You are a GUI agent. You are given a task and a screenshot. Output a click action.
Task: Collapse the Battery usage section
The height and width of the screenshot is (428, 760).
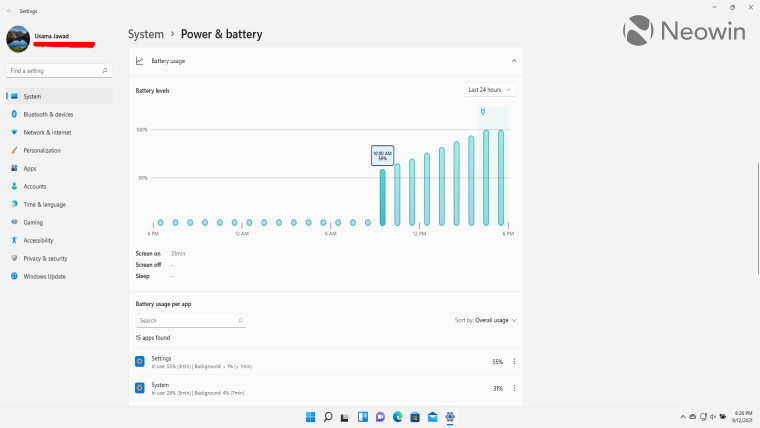[x=514, y=61]
